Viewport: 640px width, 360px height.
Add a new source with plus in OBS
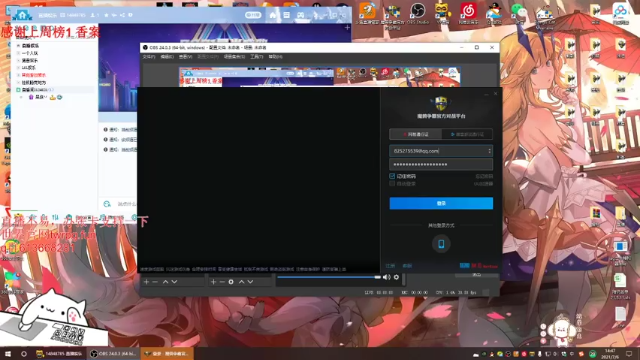(x=213, y=282)
